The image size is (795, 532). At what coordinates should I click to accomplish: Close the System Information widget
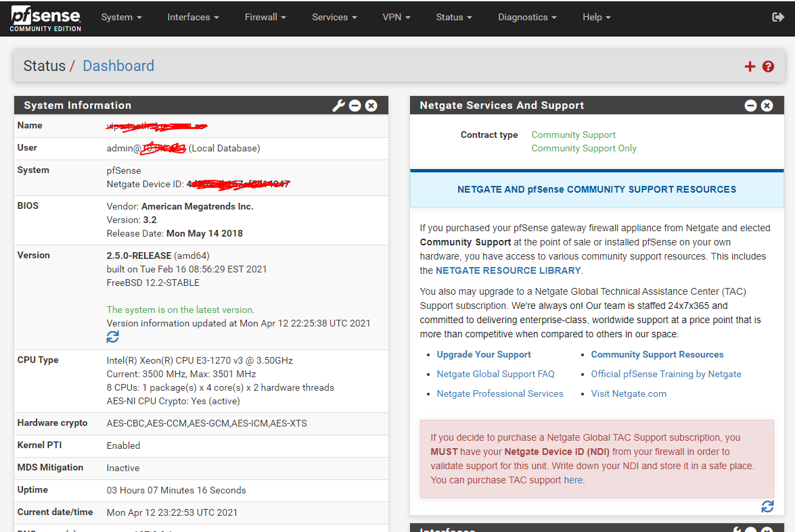371,105
